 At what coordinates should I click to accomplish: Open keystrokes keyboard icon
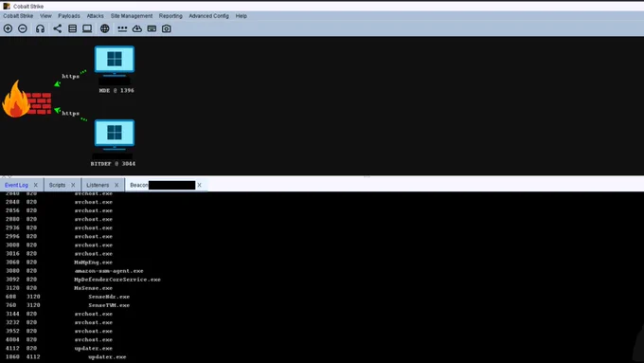pos(152,28)
